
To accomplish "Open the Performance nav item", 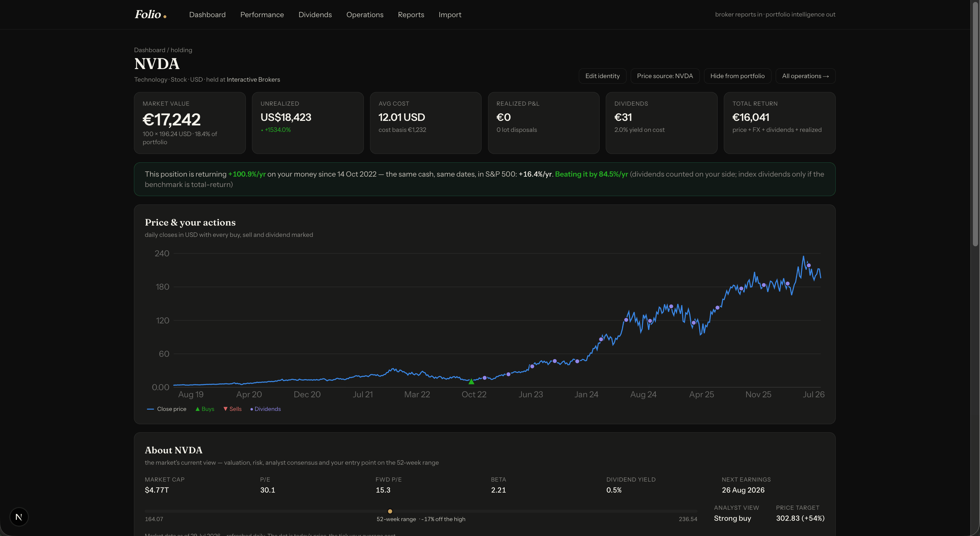I will tap(262, 15).
